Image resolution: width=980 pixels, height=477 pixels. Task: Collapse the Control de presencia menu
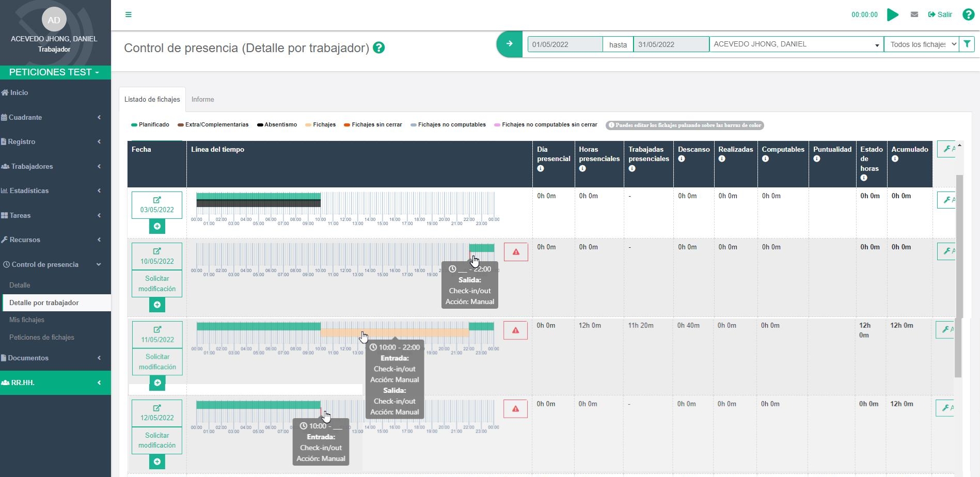coord(52,264)
